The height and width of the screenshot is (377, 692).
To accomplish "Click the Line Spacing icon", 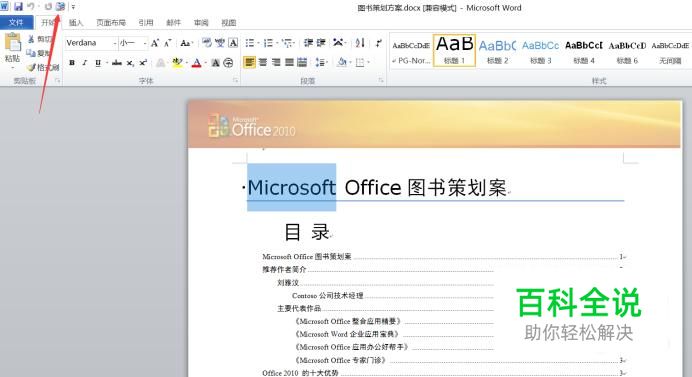I will click(x=320, y=62).
